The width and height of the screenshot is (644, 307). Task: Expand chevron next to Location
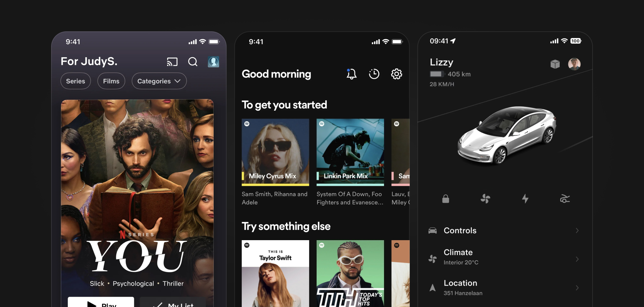(x=577, y=288)
